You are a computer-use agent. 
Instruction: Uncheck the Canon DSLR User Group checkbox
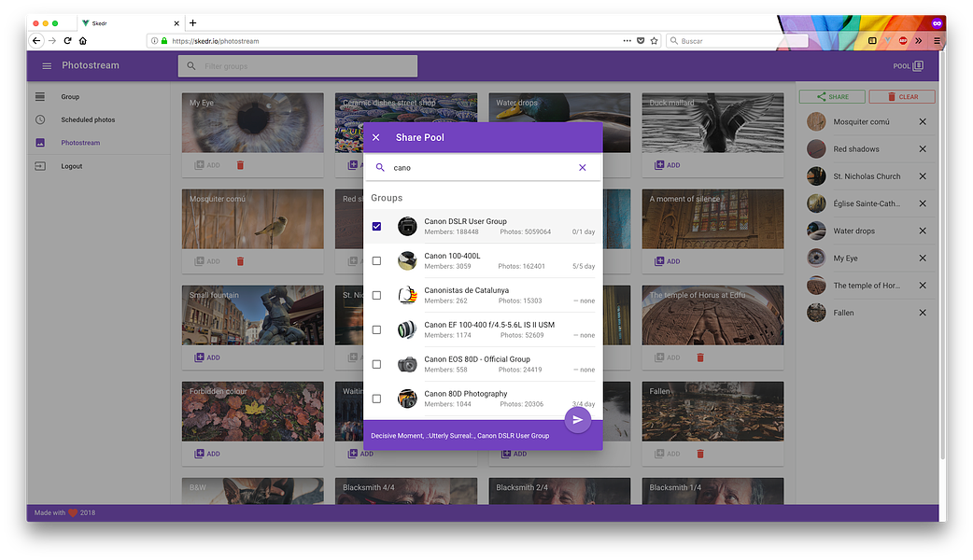pyautogui.click(x=376, y=227)
